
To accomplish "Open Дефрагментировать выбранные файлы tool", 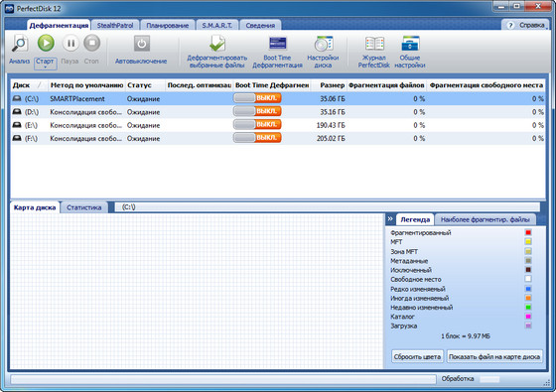I will tap(217, 44).
